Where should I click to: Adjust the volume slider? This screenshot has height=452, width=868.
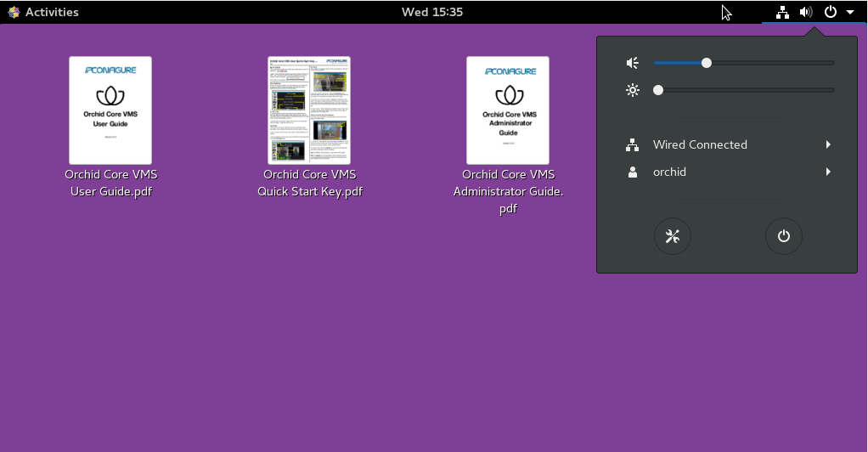[x=743, y=63]
